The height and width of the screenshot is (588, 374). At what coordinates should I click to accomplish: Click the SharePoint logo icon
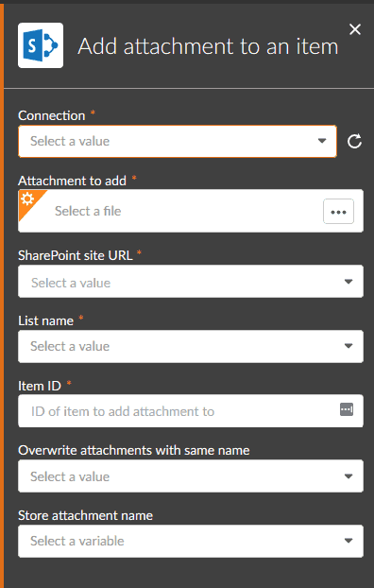[41, 45]
